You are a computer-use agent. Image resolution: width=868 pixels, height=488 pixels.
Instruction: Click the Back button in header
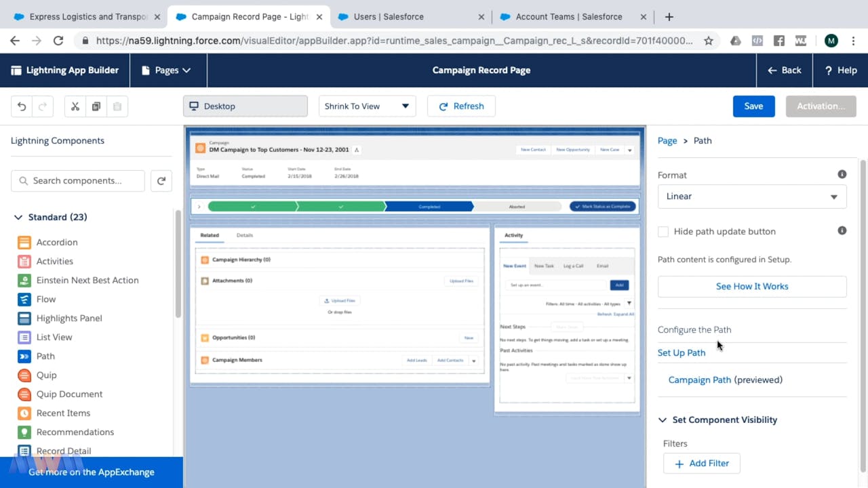coord(784,70)
